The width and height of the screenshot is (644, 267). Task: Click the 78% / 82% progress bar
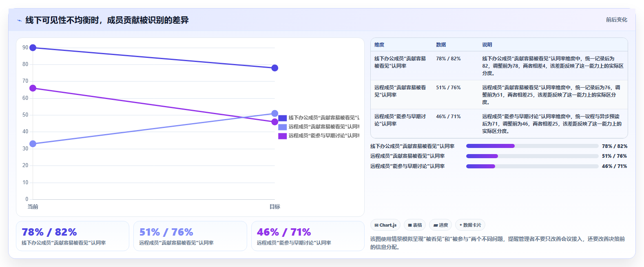pos(532,146)
